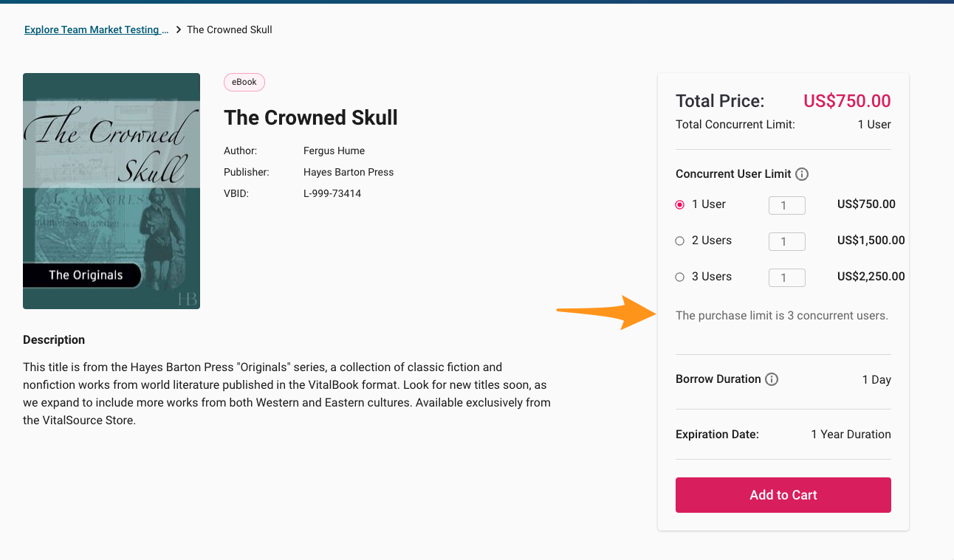Screen dimensions: 954x560
Task: Focus the 2 Users quantity field
Action: point(786,241)
